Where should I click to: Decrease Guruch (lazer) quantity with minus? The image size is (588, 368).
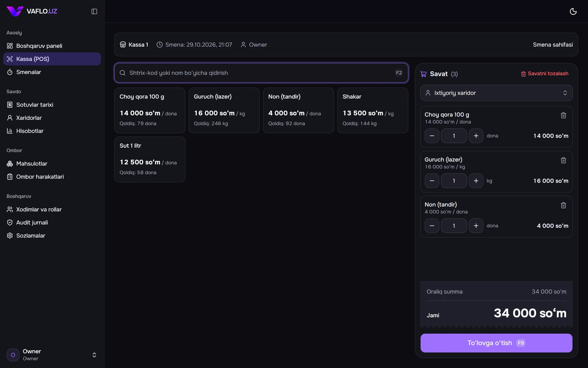(x=432, y=181)
